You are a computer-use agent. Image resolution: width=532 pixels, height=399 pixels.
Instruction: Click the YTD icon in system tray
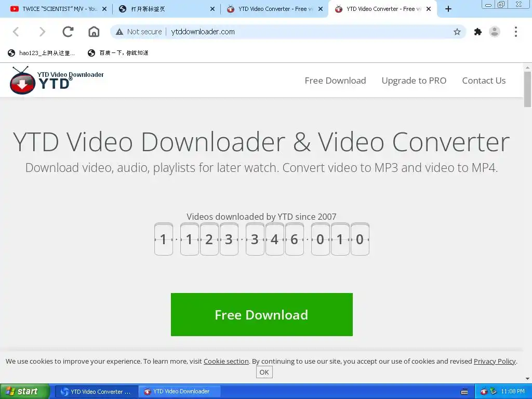pos(484,392)
